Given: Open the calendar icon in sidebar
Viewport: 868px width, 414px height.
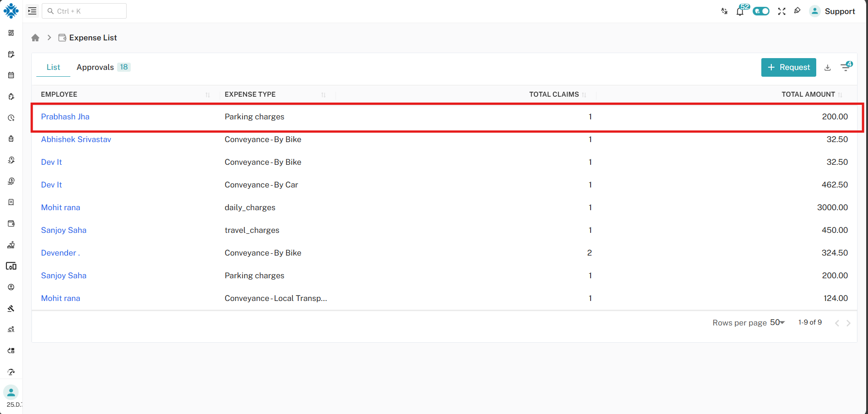Looking at the screenshot, I should [11, 75].
